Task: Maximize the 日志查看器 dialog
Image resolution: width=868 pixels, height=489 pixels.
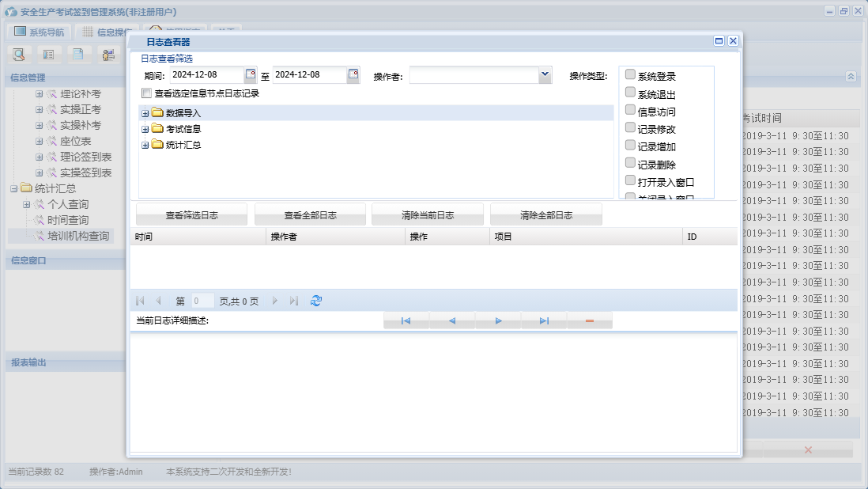Action: (719, 41)
